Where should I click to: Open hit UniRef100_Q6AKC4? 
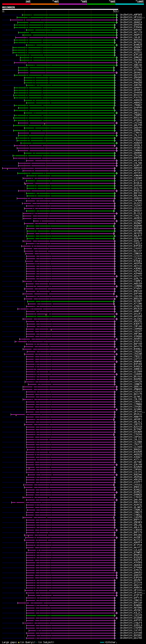131,22
